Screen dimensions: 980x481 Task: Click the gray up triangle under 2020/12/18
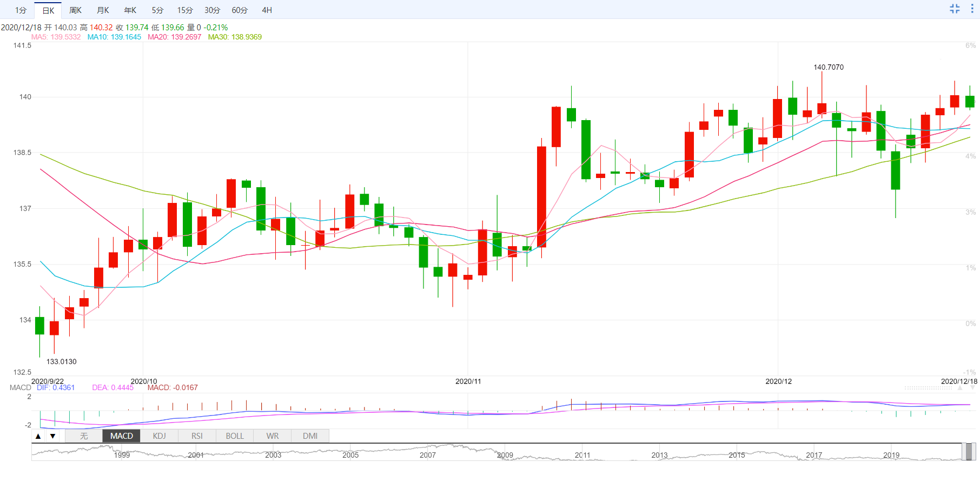tap(960, 388)
